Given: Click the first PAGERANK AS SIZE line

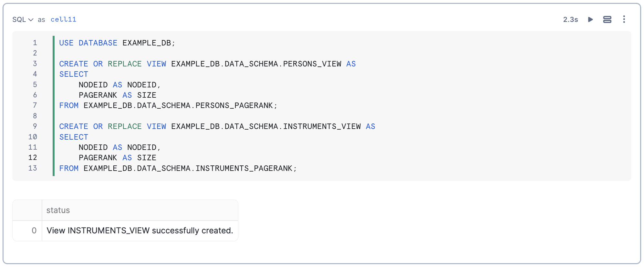Looking at the screenshot, I should [x=118, y=95].
